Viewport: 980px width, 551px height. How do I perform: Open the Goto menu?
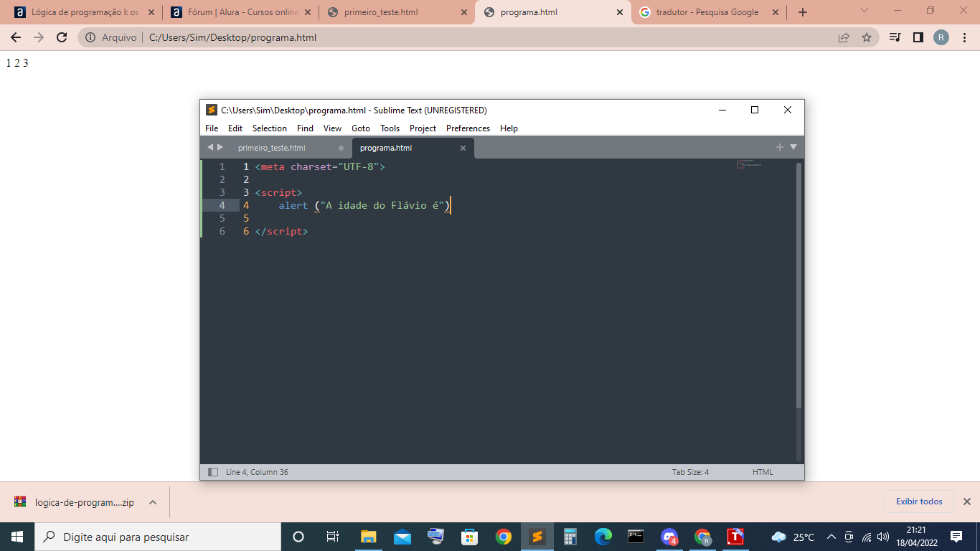pos(361,128)
